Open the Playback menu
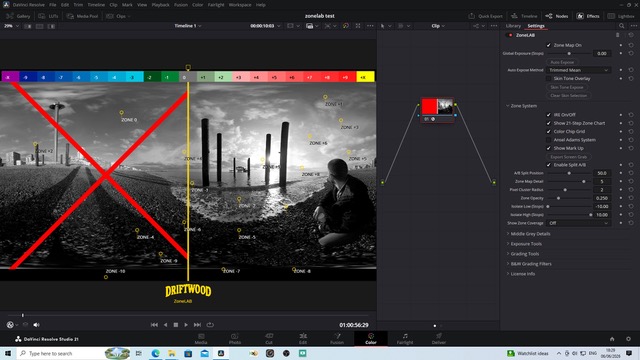 [160, 5]
